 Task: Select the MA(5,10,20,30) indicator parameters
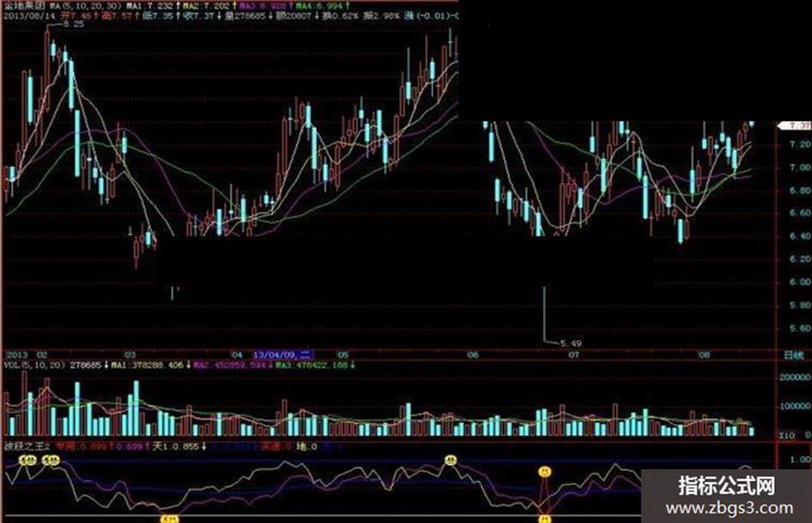85,6
